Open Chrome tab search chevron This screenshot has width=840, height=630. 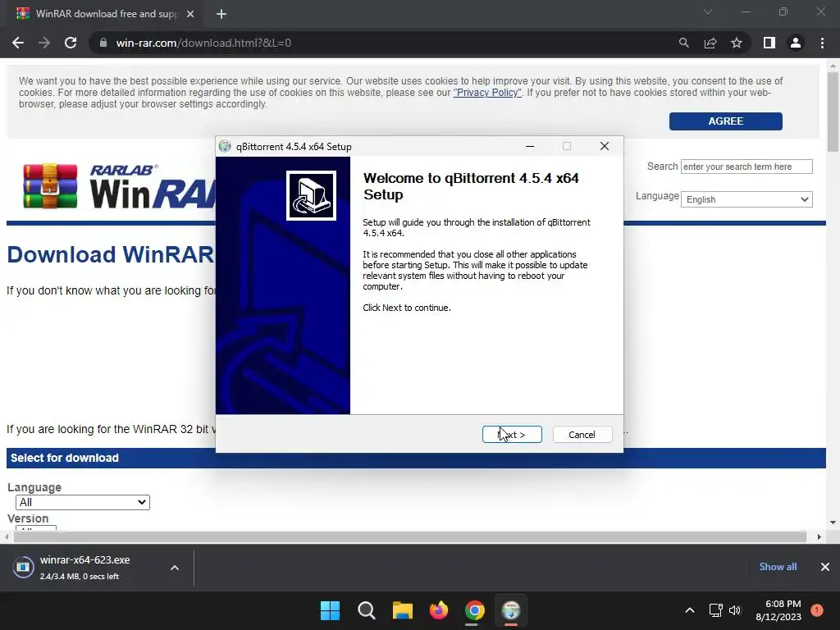coord(708,11)
